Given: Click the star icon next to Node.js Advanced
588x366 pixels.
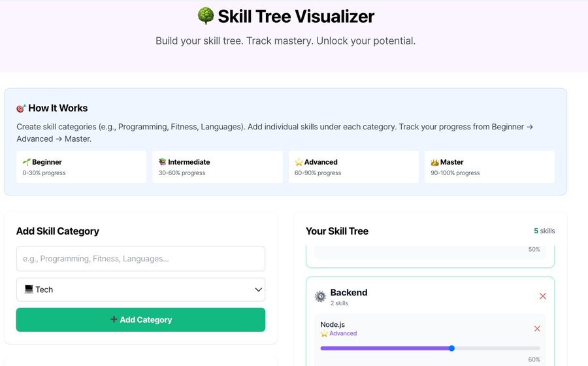Looking at the screenshot, I should pyautogui.click(x=324, y=333).
